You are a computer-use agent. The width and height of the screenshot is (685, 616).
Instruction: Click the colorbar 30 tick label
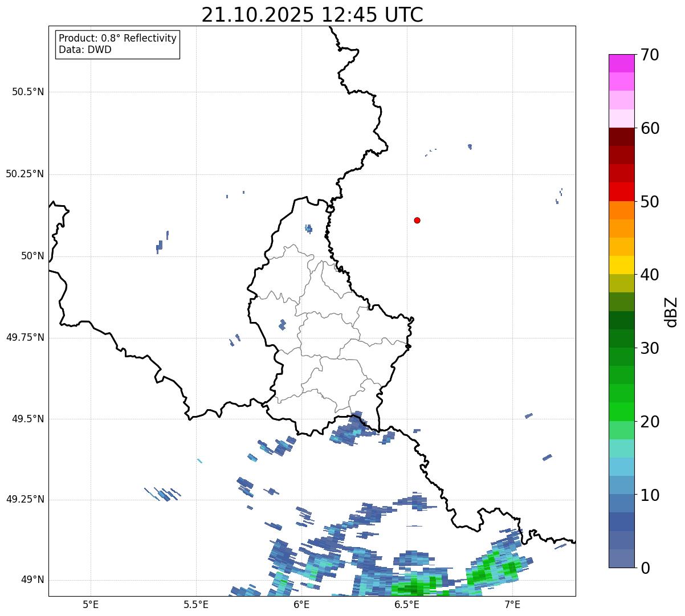pos(650,348)
